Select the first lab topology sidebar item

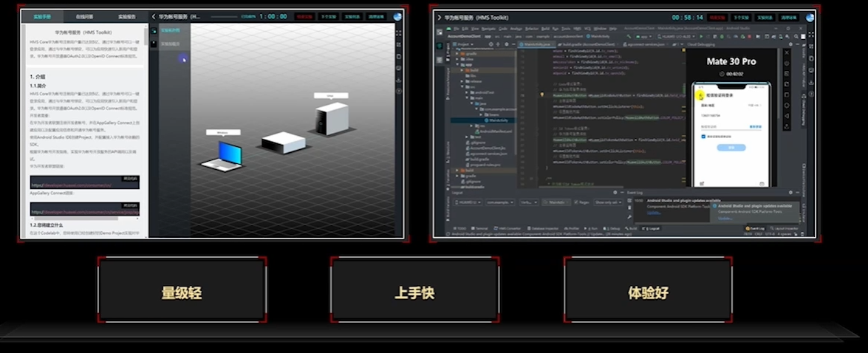point(170,30)
